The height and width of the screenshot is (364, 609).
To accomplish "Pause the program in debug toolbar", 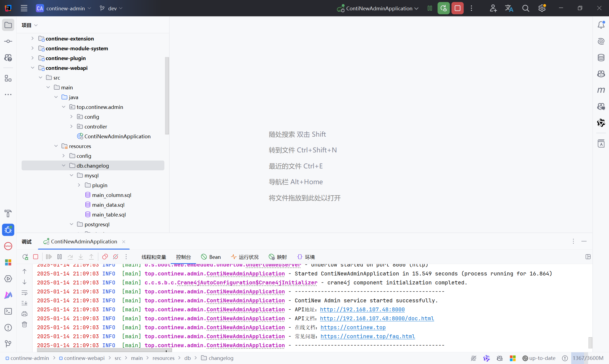I will pyautogui.click(x=60, y=257).
